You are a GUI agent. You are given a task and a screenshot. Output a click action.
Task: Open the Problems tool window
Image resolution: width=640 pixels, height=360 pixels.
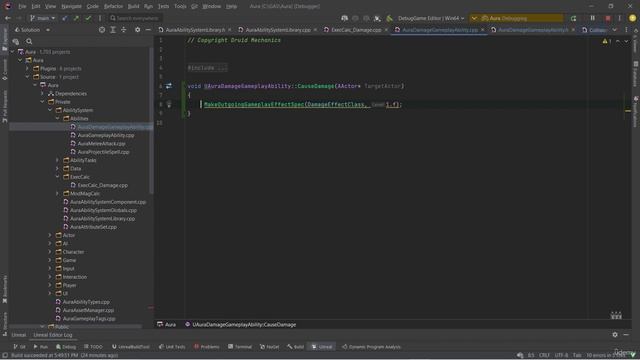point(207,347)
